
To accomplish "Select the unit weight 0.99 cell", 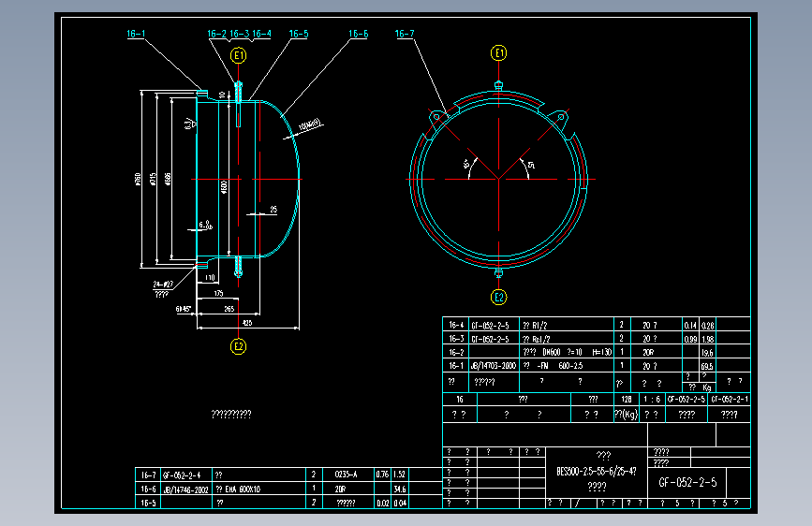I will point(690,339).
